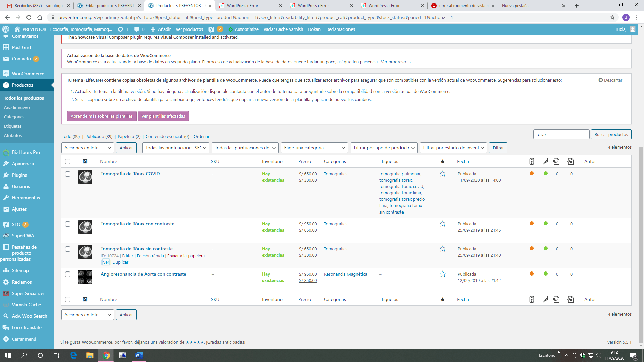Open the comments bubble icon in admin bar
The width and height of the screenshot is (644, 362).
click(x=137, y=29)
